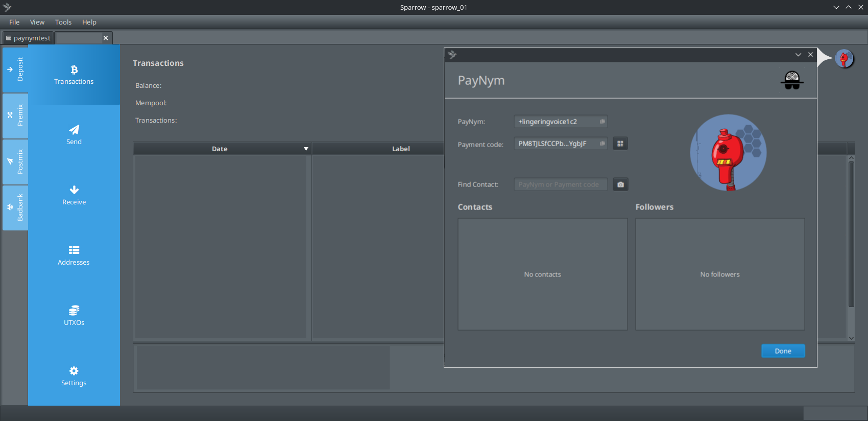The height and width of the screenshot is (421, 868).
Task: Close the PayNym dialog
Action: click(810, 55)
